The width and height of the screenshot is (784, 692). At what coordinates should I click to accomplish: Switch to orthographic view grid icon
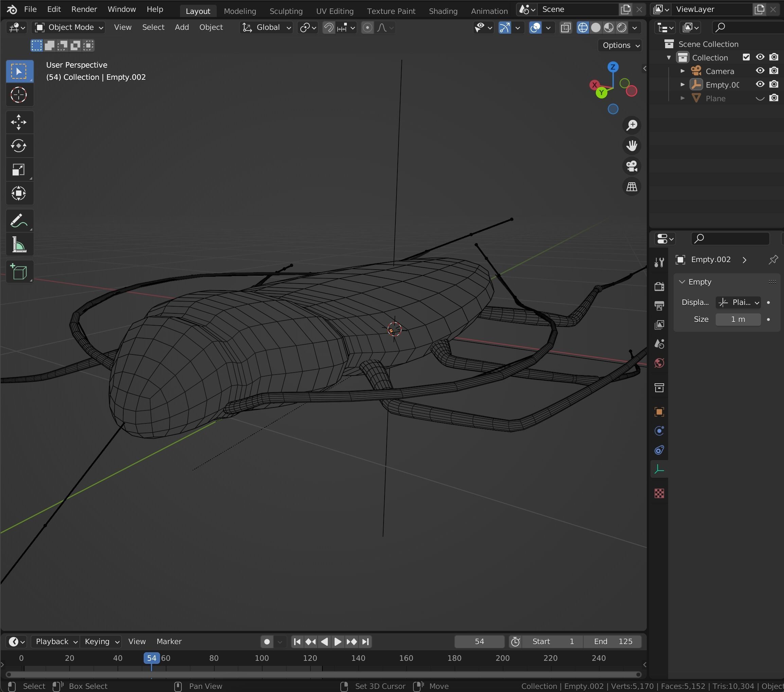tap(631, 187)
